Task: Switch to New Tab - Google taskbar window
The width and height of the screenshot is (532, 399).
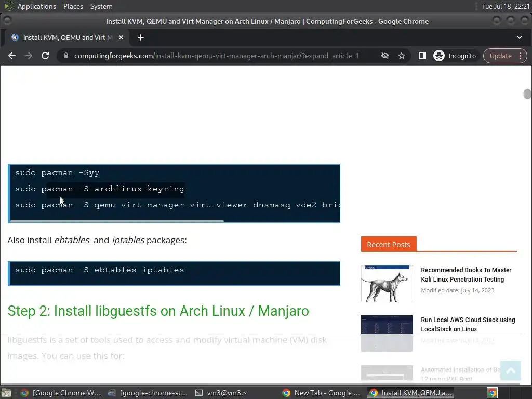Action: tap(321, 393)
